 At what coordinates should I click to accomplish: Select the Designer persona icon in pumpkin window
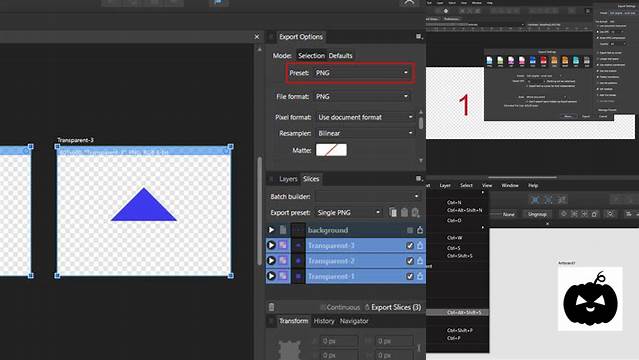(x=535, y=199)
